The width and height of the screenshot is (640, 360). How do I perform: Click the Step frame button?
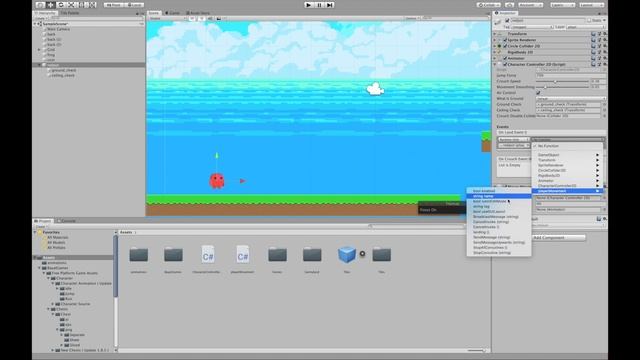point(330,5)
